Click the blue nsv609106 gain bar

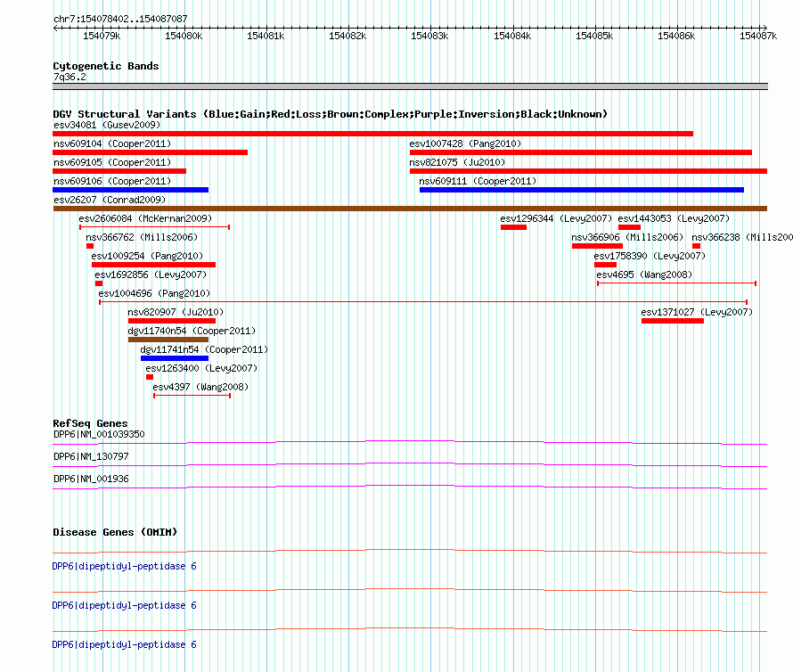(x=130, y=190)
